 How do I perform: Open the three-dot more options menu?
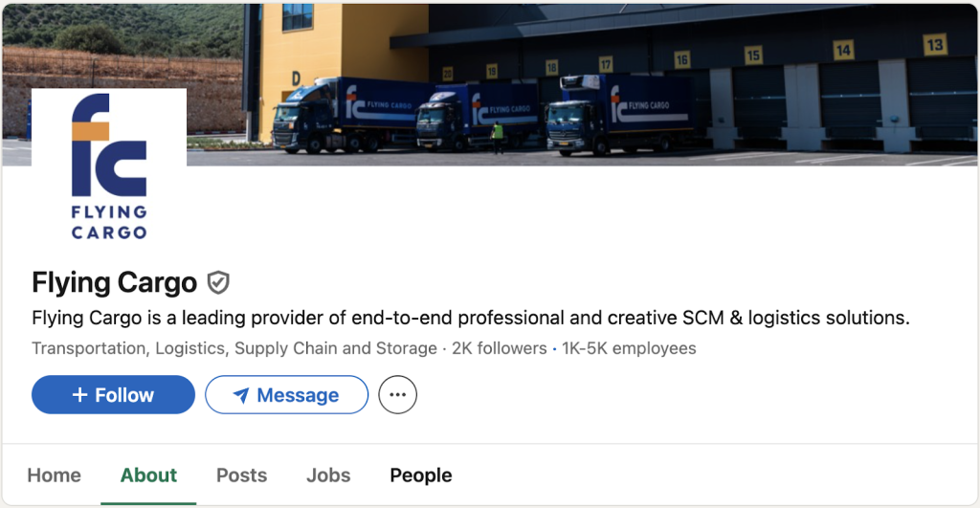[x=398, y=395]
